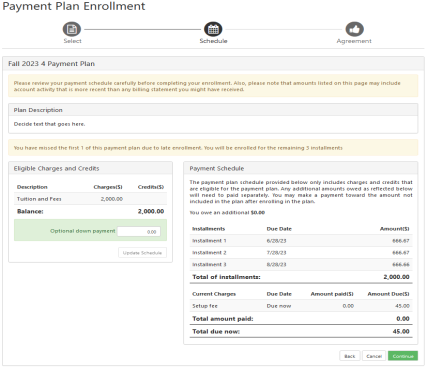Click the Update Schedule button
427x368 pixels.
tap(142, 253)
